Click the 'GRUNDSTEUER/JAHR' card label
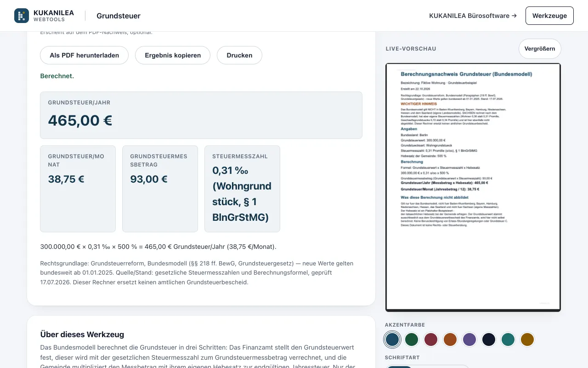 point(79,103)
